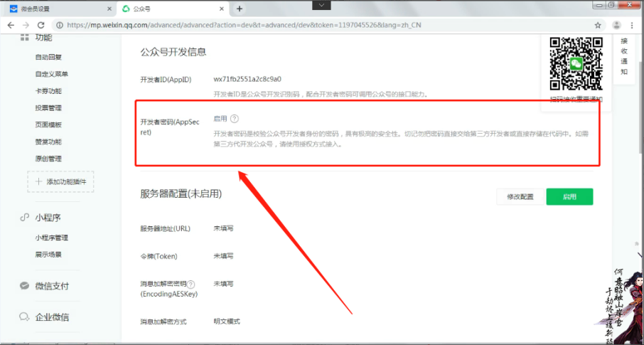
Task: Click the AppSecret help question-mark icon
Action: [x=235, y=120]
